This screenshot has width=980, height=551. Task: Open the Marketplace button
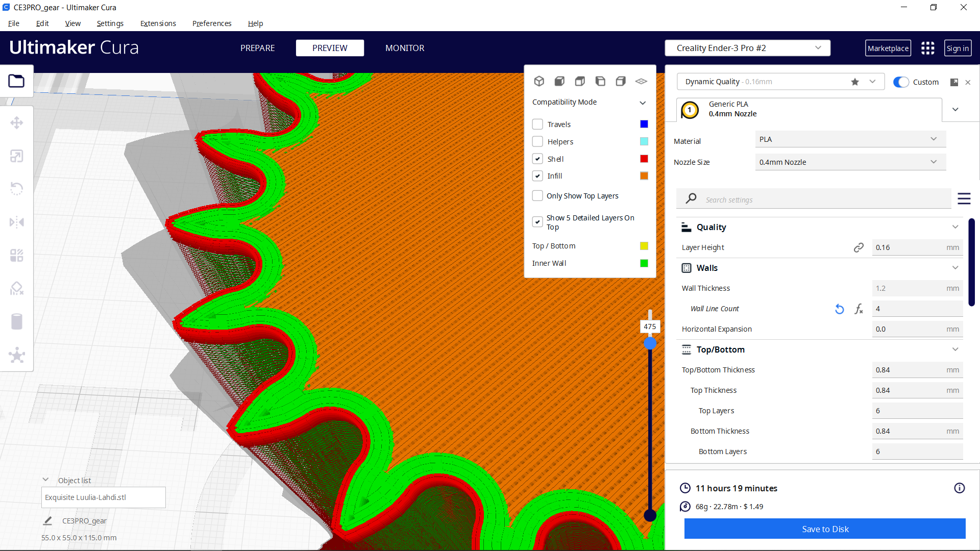coord(888,48)
